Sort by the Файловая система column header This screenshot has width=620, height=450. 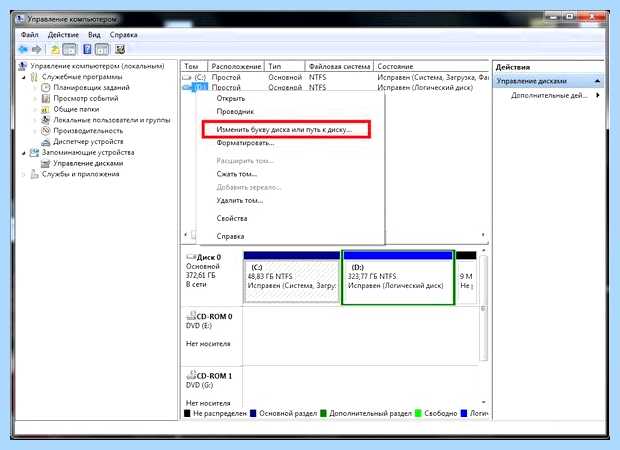(x=339, y=66)
